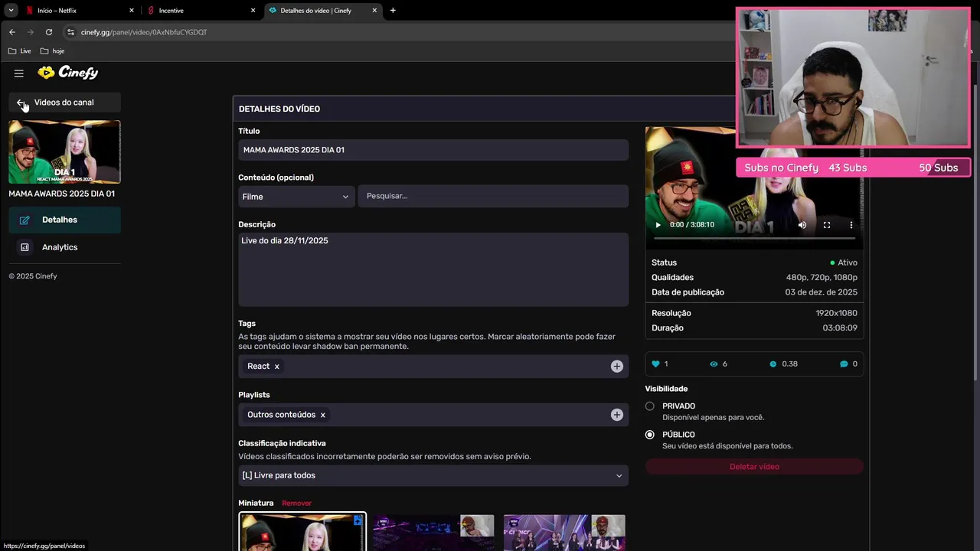Image resolution: width=980 pixels, height=551 pixels.
Task: Open a new browser tab
Action: coord(393,11)
